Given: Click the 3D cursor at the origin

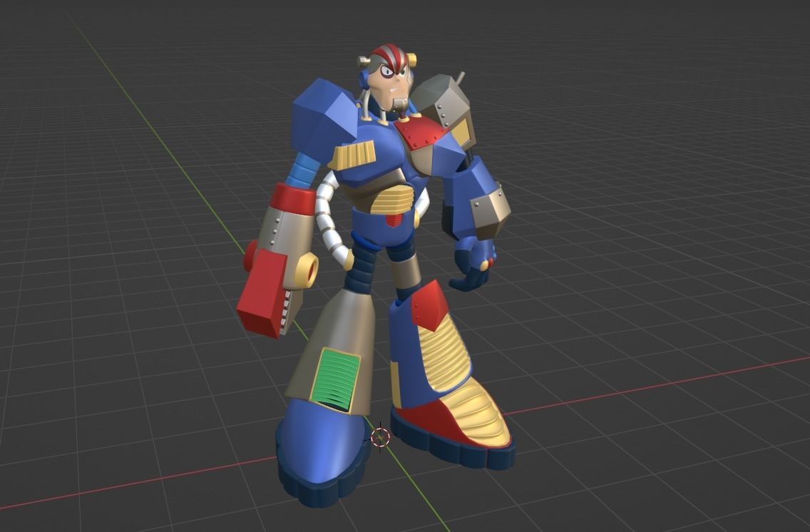Looking at the screenshot, I should click(x=381, y=437).
